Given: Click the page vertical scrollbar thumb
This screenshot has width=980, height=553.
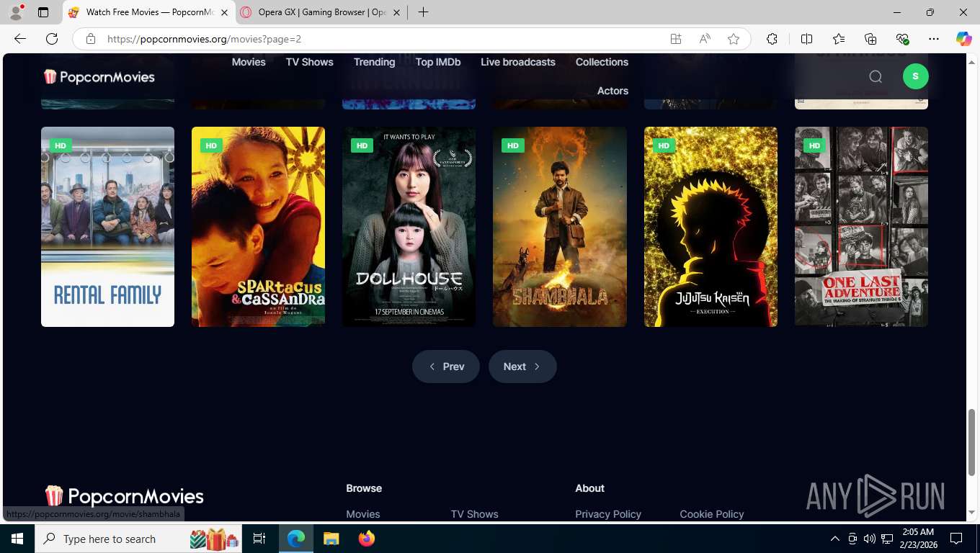Looking at the screenshot, I should (971, 442).
